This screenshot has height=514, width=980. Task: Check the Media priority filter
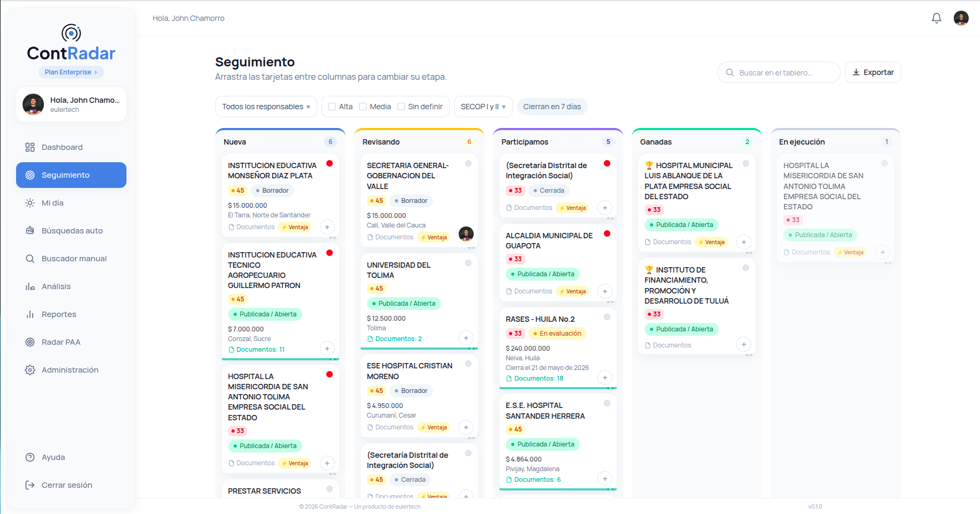pos(363,107)
